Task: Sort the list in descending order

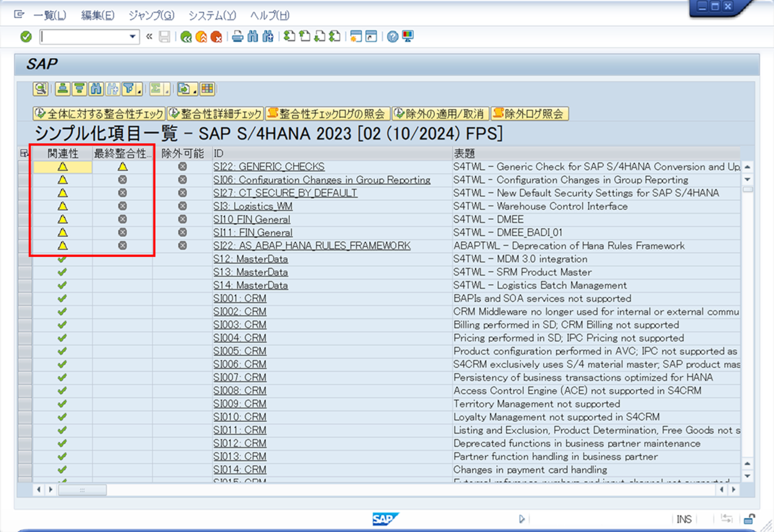Action: pyautogui.click(x=79, y=89)
